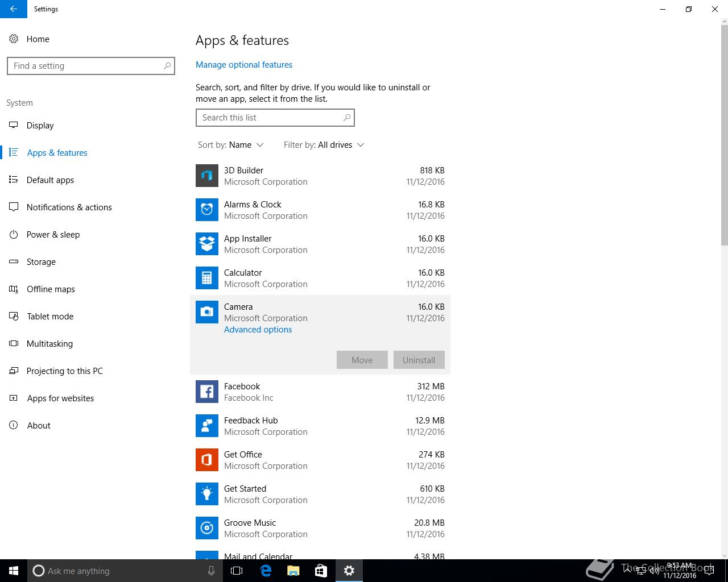The width and height of the screenshot is (728, 582).
Task: Go back with the Settings back arrow
Action: (14, 9)
